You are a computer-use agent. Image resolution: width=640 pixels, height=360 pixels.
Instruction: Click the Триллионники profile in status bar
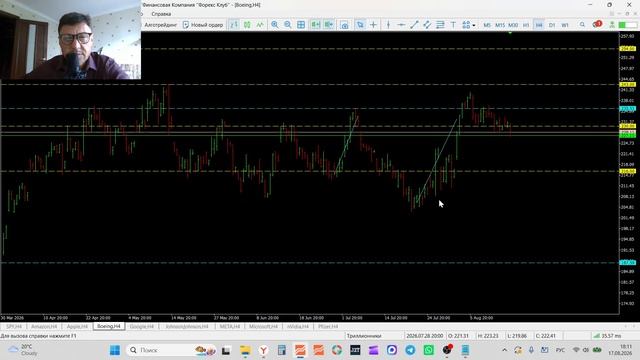pos(364,336)
